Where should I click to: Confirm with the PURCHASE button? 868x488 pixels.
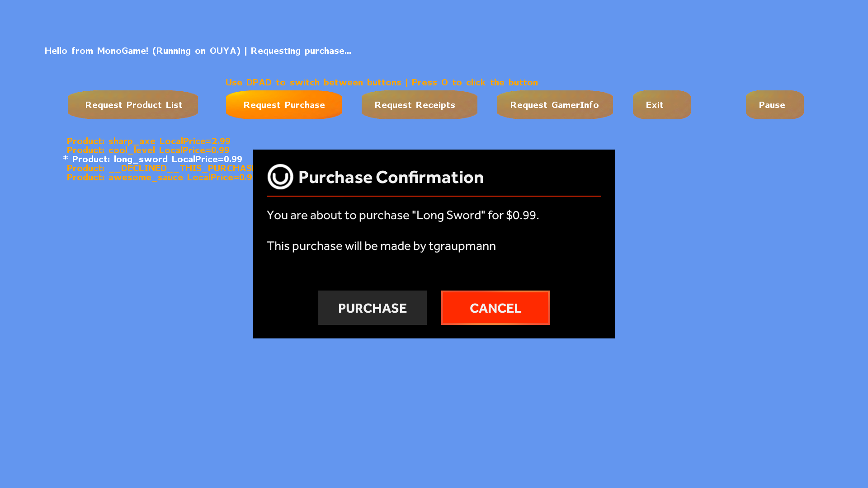click(x=372, y=308)
